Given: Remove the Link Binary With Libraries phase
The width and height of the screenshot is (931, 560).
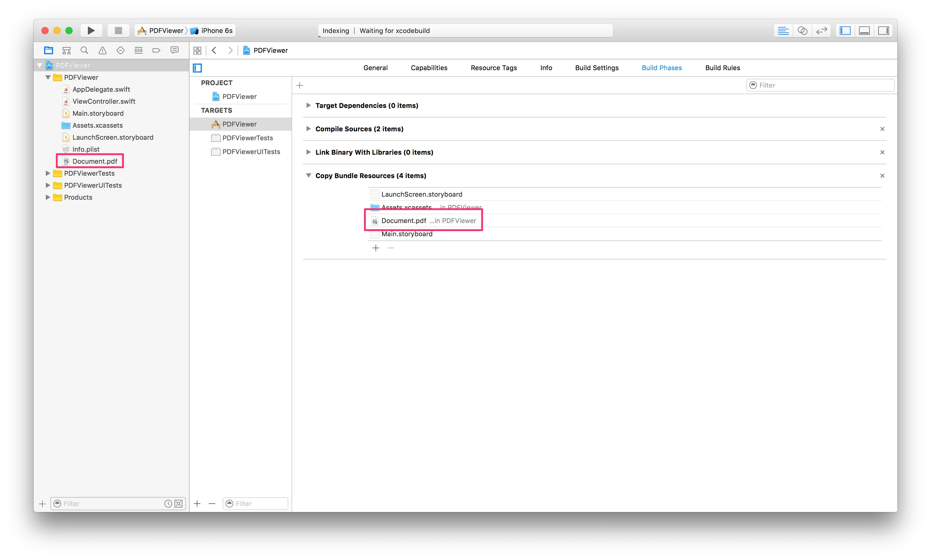Looking at the screenshot, I should [x=882, y=152].
